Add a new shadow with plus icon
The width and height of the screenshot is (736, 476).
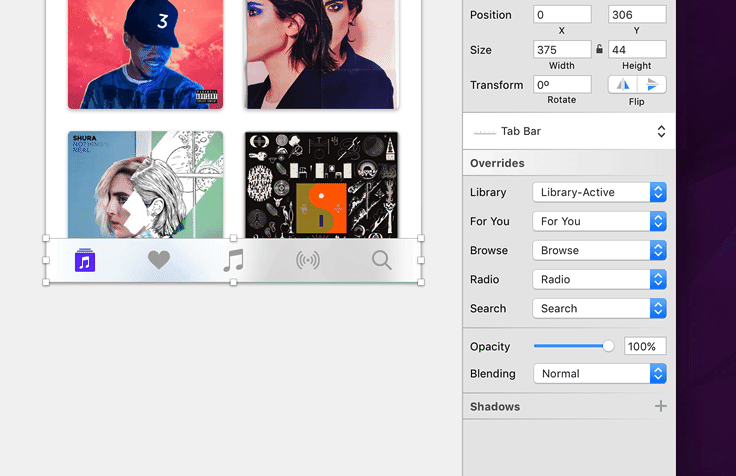pos(660,406)
